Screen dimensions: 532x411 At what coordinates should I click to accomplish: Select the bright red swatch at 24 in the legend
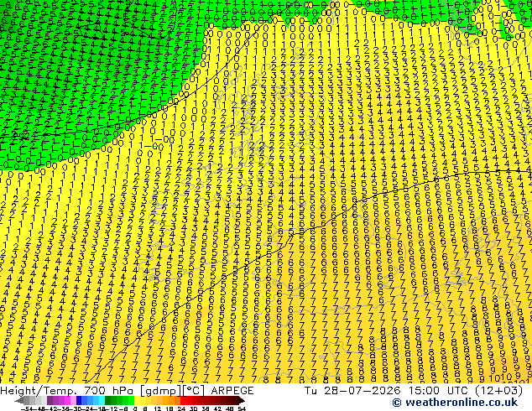click(x=183, y=401)
